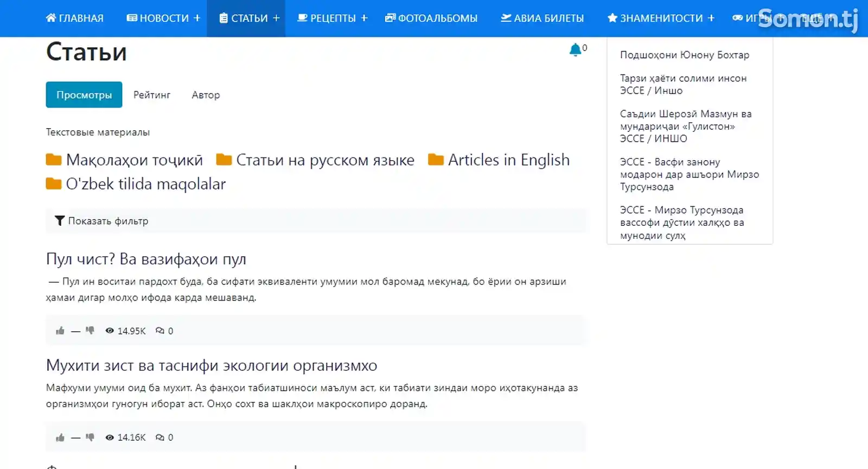
Task: Open Тарзи ҳаёти солими инсон ЭССЕ link
Action: coord(684,84)
